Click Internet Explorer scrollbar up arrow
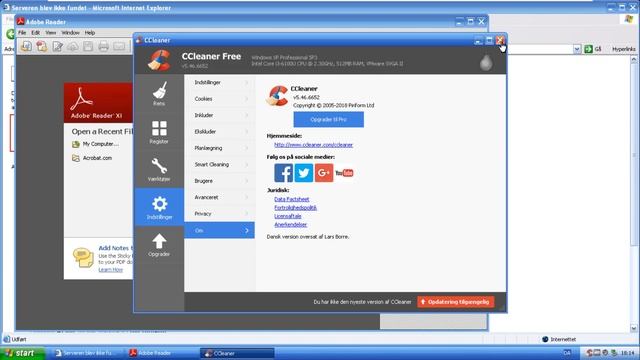Image resolution: width=640 pixels, height=360 pixels. [x=633, y=59]
